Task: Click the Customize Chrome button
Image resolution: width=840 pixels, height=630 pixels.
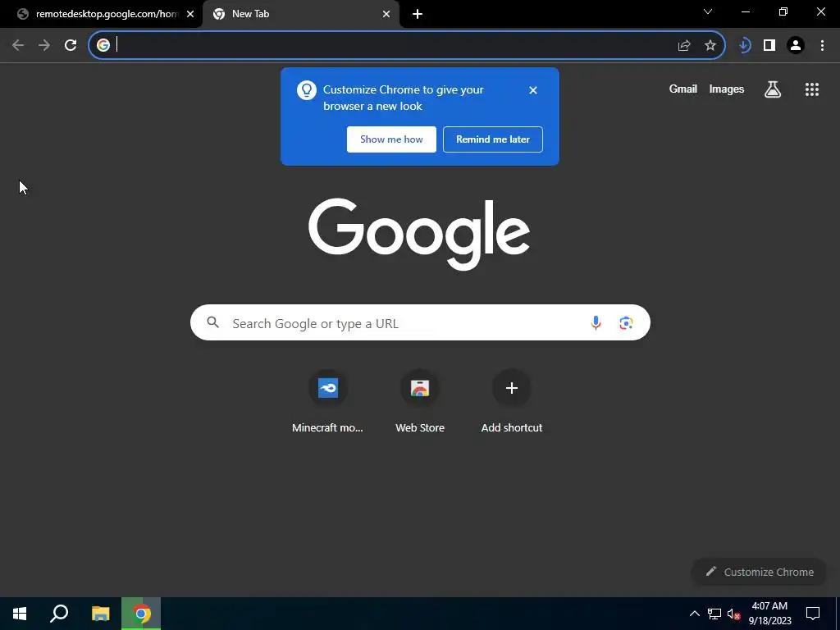Action: (x=759, y=572)
